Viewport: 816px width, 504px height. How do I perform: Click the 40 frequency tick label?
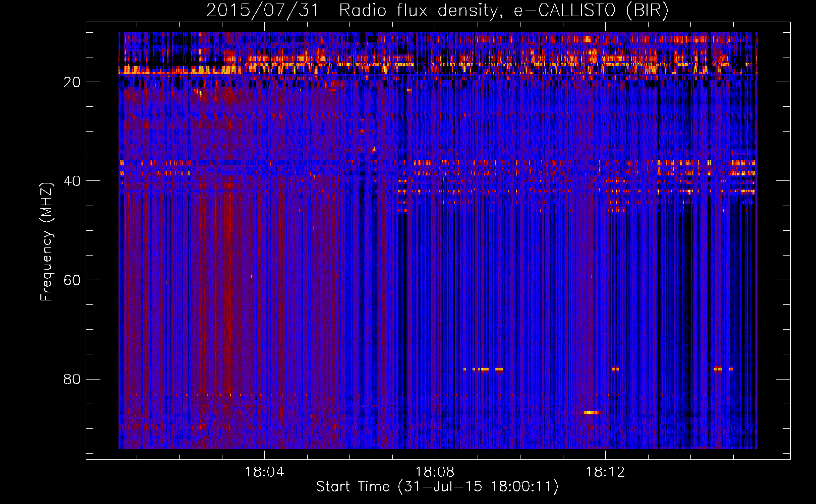click(x=72, y=181)
